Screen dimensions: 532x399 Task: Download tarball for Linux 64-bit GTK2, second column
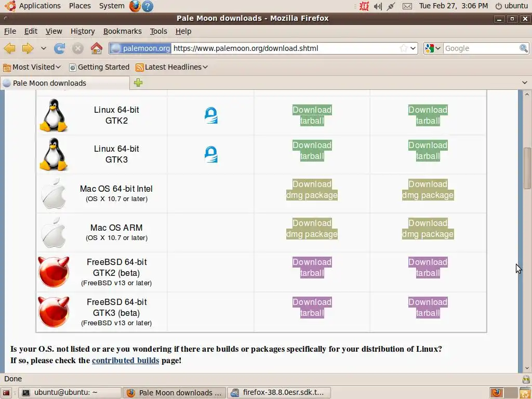click(x=428, y=115)
